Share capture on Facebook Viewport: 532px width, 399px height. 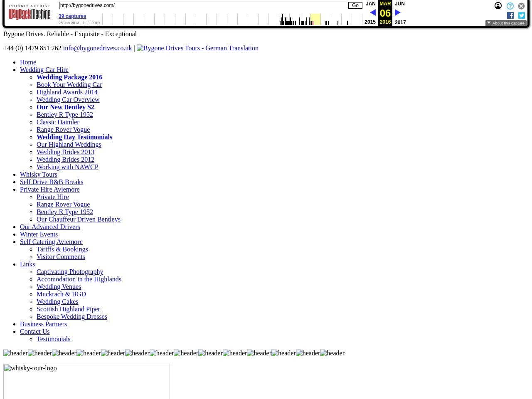coord(510,15)
